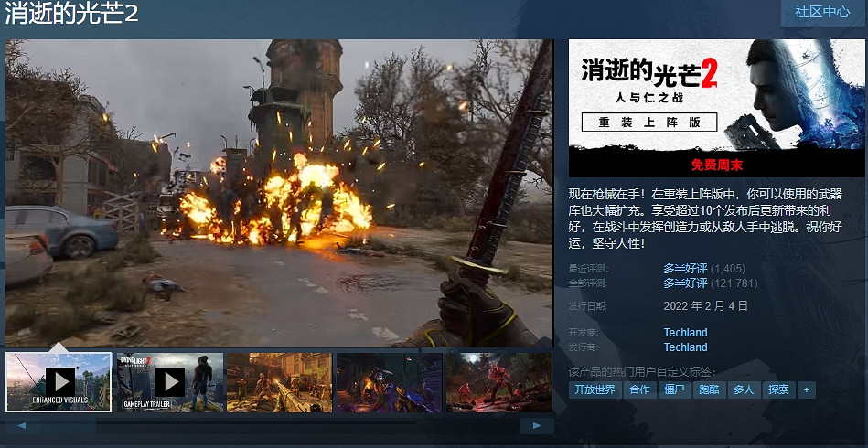Click the 该产品的热门用户自定义标签 heading
Screen dimensions: 868x448
(x=642, y=372)
